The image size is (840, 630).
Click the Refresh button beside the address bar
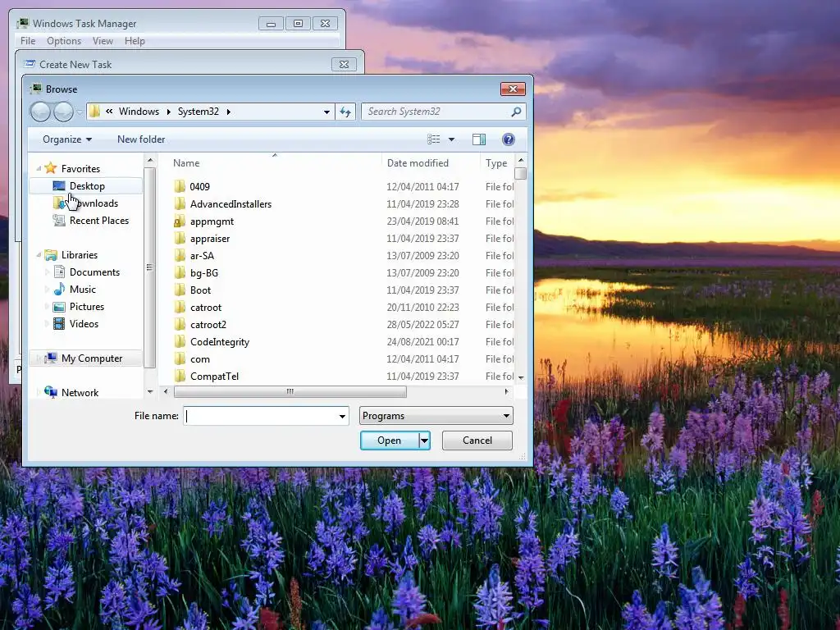pyautogui.click(x=345, y=112)
